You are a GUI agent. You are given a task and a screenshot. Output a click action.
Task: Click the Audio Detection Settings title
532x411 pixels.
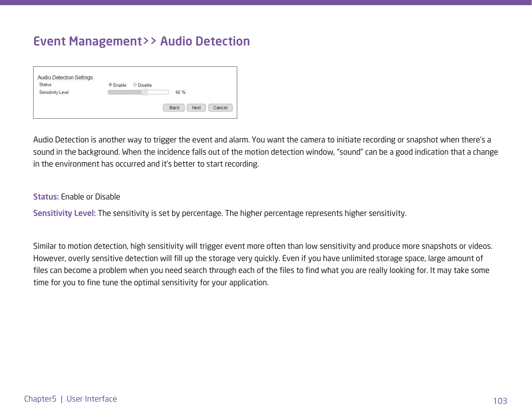tap(65, 77)
